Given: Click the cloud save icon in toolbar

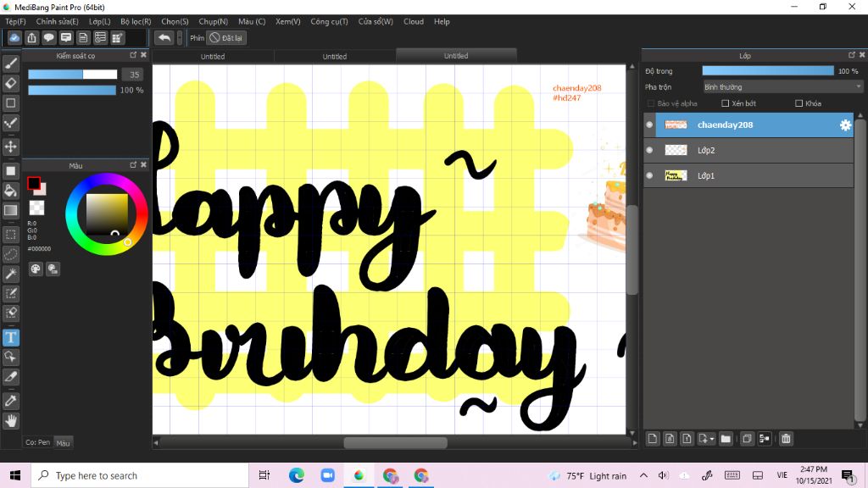Looking at the screenshot, I should click(14, 37).
